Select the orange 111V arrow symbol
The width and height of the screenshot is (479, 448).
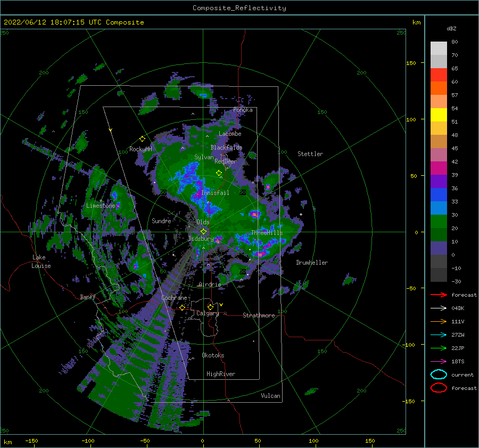439,321
